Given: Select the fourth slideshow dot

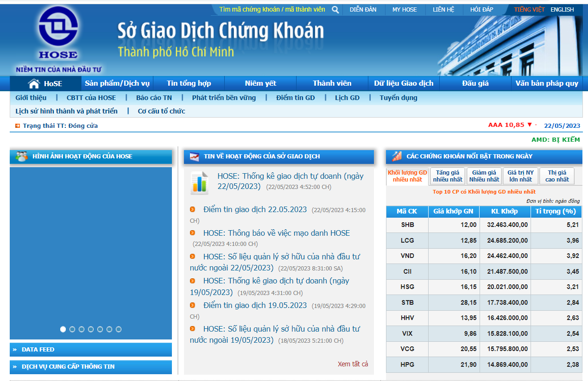Looking at the screenshot, I should pos(91,329).
